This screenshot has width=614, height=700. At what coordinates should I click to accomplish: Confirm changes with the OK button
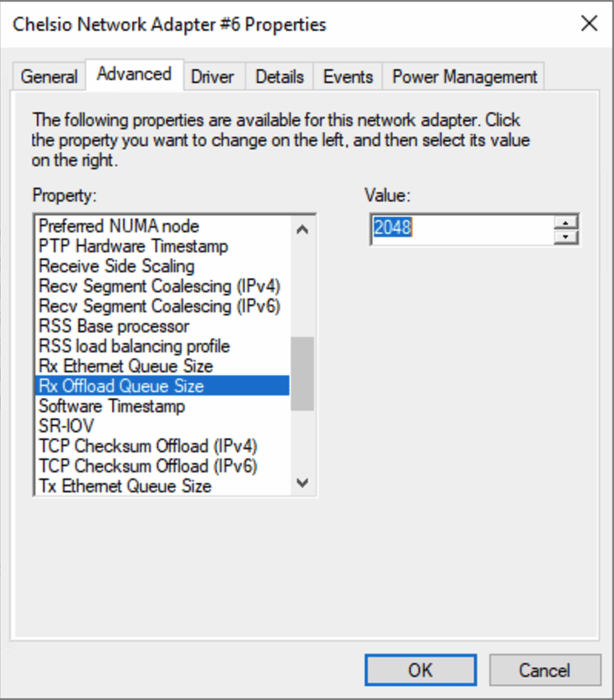[421, 670]
